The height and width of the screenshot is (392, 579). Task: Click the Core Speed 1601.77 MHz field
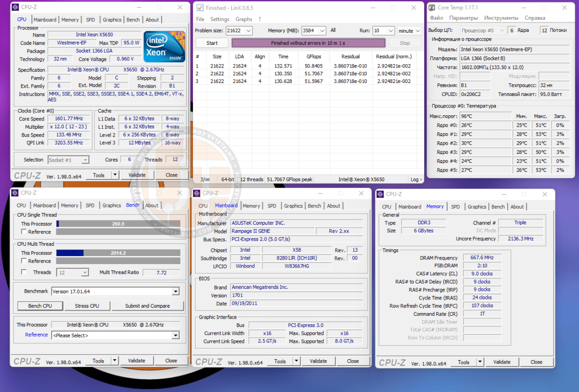click(69, 119)
